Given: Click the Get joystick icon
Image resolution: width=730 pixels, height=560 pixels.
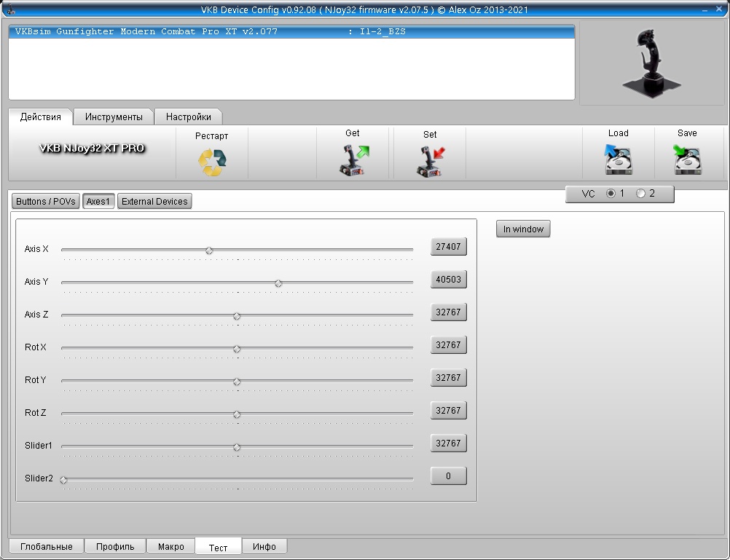Looking at the screenshot, I should (x=353, y=160).
